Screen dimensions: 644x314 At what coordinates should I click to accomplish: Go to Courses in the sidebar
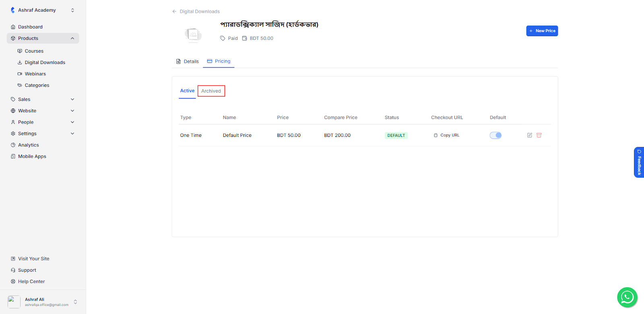click(34, 51)
